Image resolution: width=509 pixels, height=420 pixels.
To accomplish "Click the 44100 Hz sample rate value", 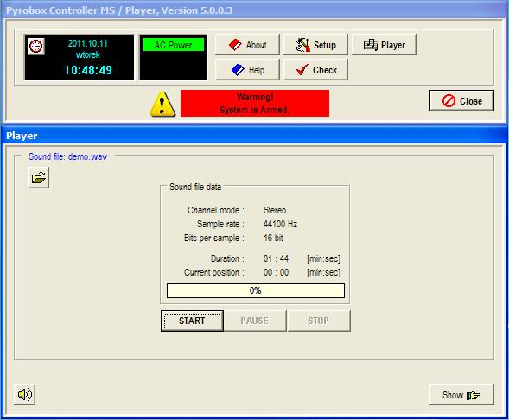I will (280, 224).
